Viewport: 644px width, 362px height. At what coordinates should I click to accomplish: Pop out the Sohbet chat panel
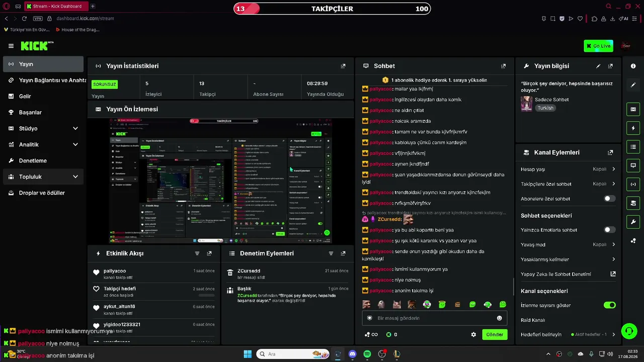click(x=503, y=66)
